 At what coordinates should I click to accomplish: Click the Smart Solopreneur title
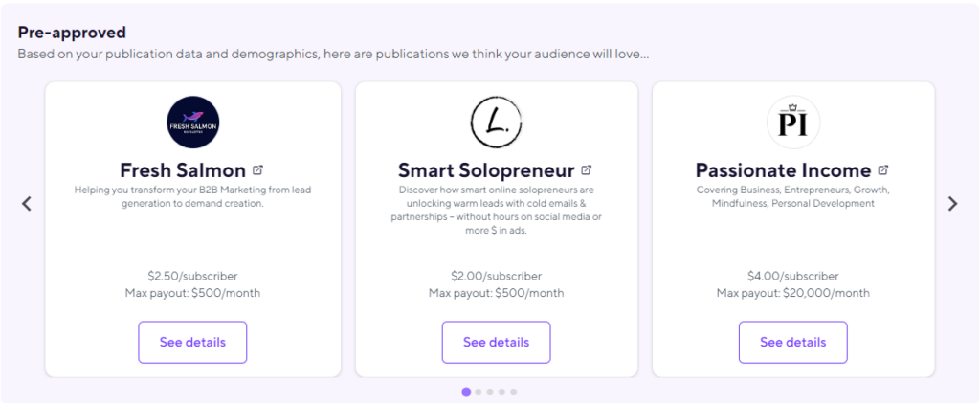point(486,170)
